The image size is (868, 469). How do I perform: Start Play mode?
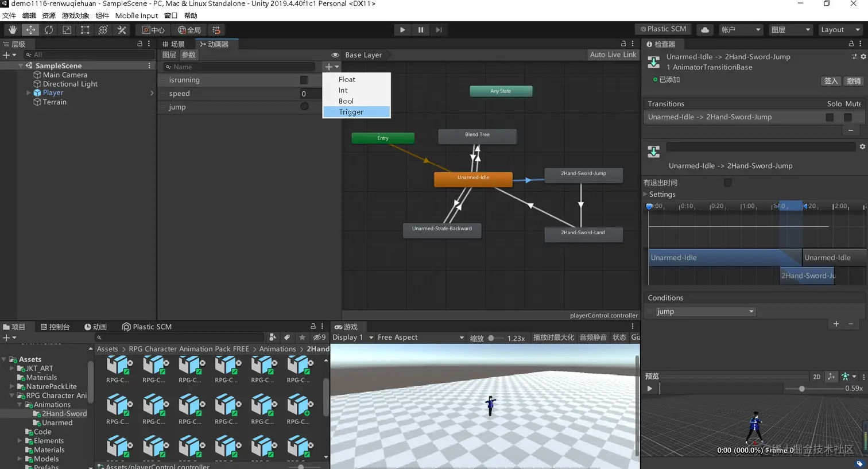coord(402,30)
